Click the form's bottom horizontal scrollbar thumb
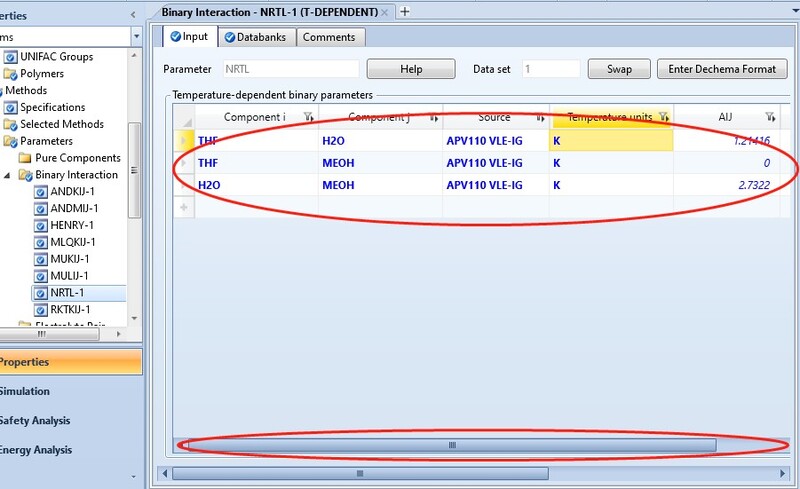The height and width of the screenshot is (489, 800). click(x=360, y=474)
